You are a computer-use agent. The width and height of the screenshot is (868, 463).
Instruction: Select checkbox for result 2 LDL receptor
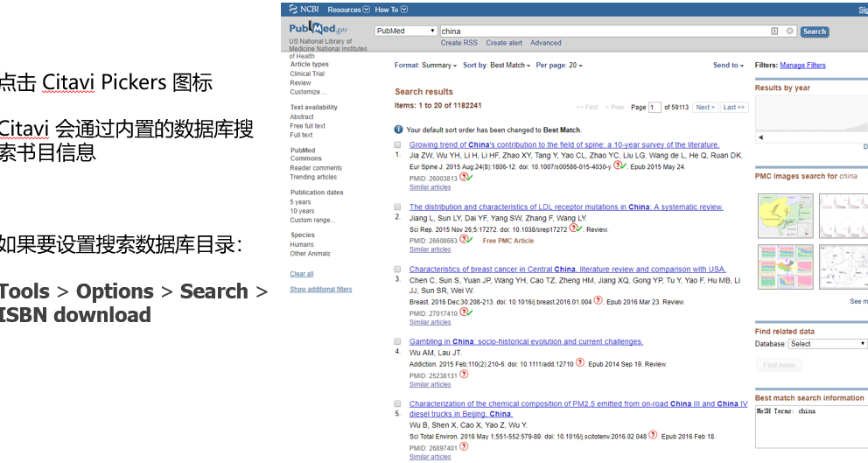point(397,207)
